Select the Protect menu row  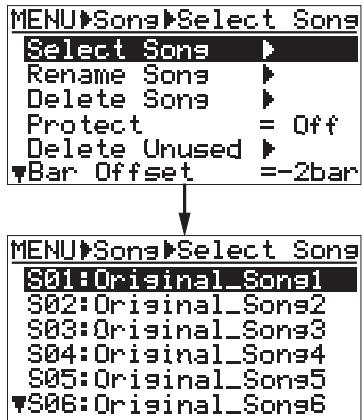[183, 125]
